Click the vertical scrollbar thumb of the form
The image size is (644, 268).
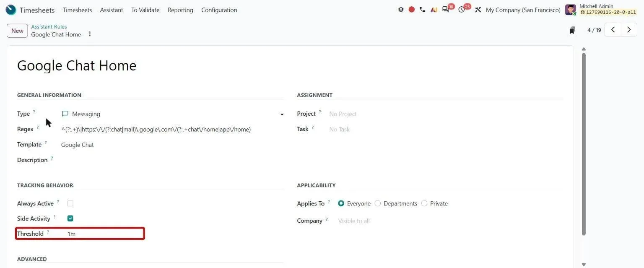pos(584,143)
